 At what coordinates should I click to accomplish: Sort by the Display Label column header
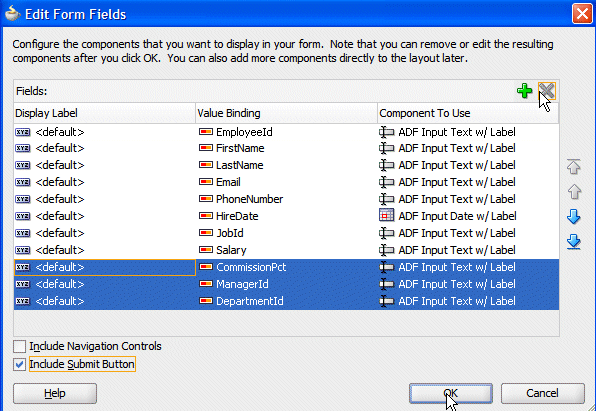(x=105, y=113)
